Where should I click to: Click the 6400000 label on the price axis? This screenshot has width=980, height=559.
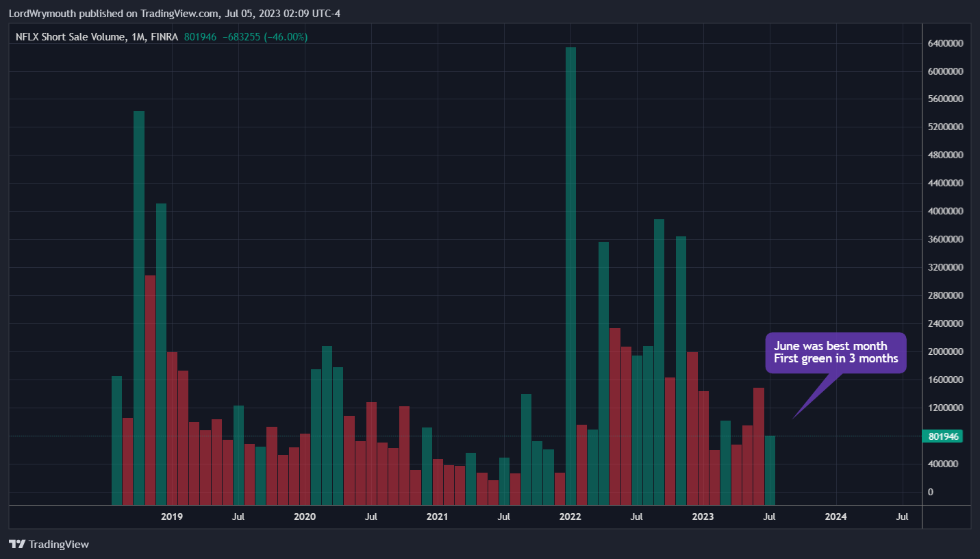coord(946,43)
